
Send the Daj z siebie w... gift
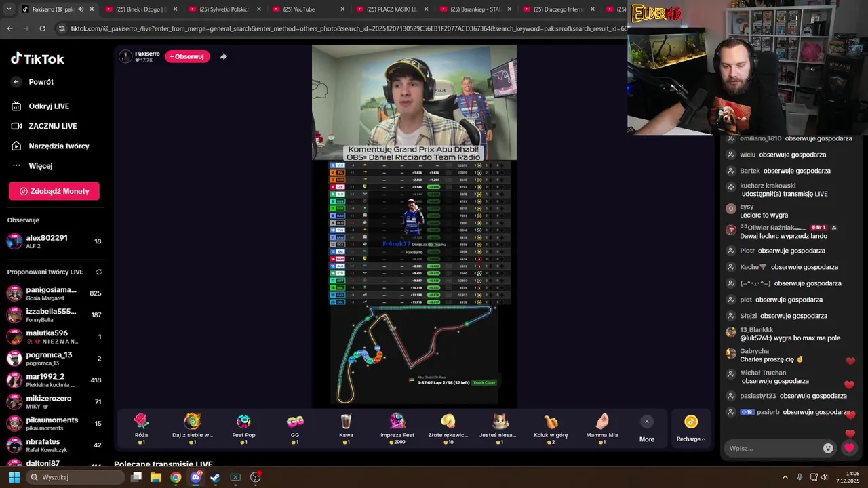(x=193, y=428)
